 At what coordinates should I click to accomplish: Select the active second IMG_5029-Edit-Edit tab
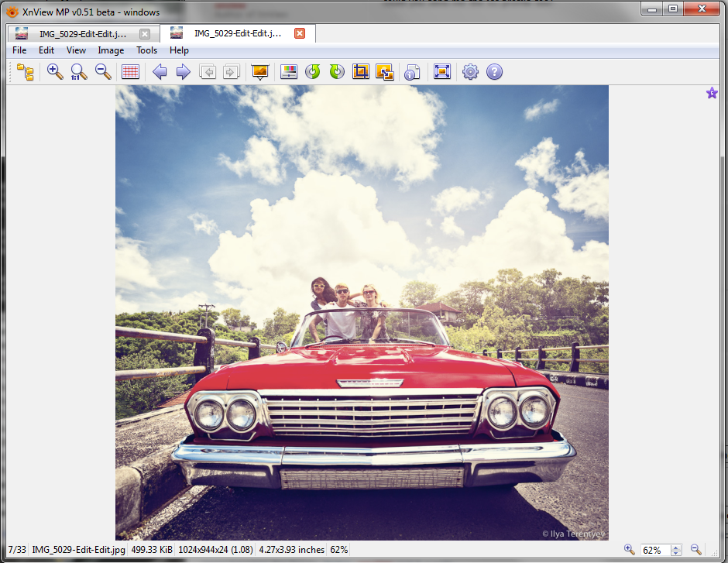pos(237,33)
